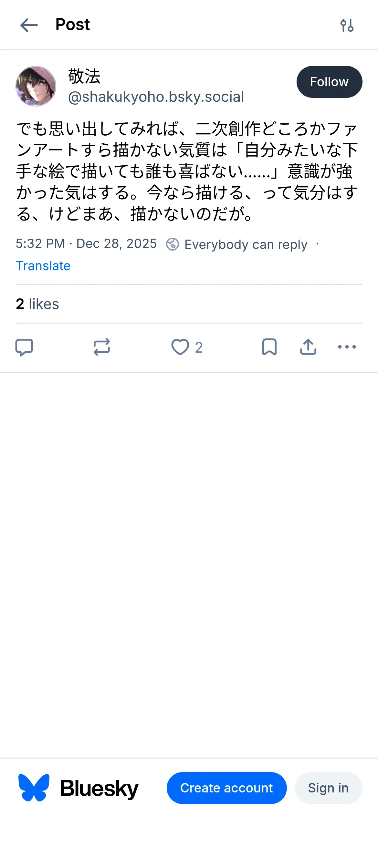Open thread settings sliders icon

347,25
